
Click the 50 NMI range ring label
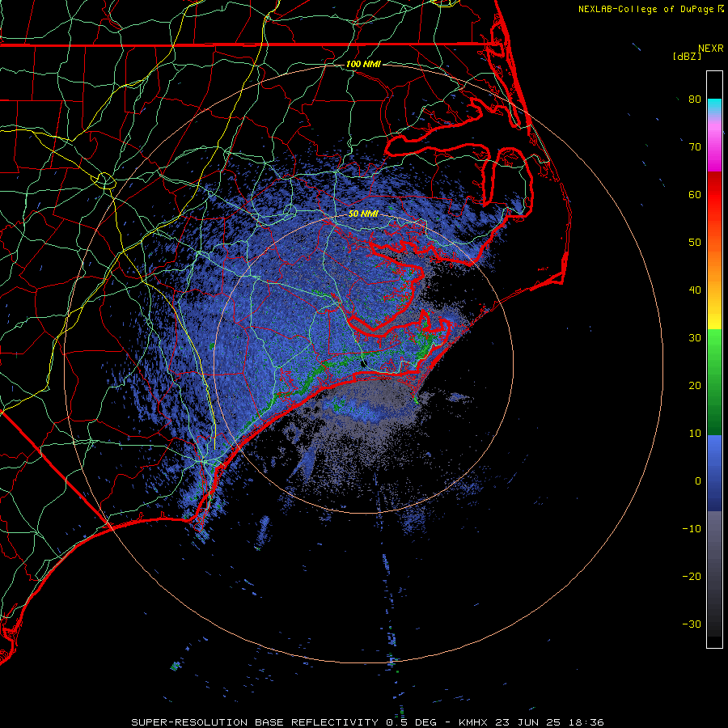click(363, 214)
